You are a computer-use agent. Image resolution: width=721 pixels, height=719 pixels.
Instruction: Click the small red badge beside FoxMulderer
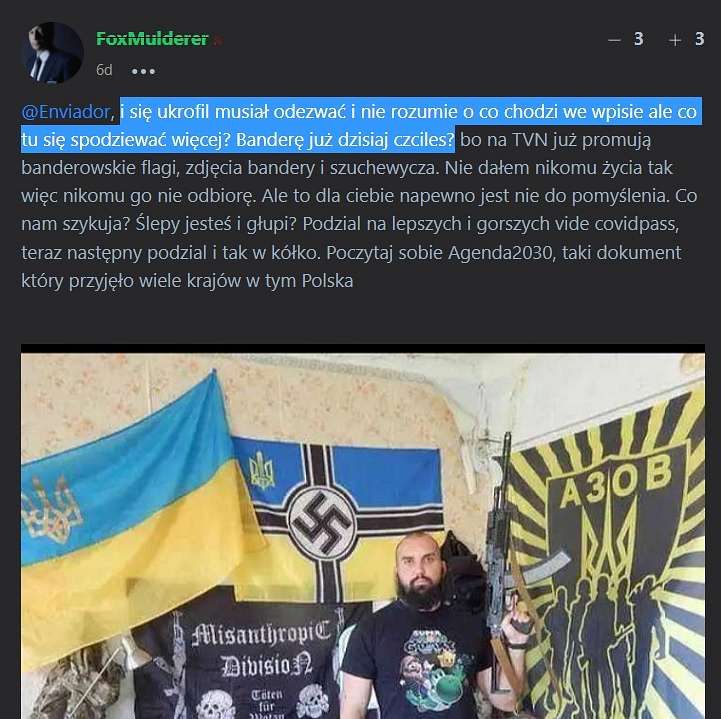pyautogui.click(x=218, y=41)
